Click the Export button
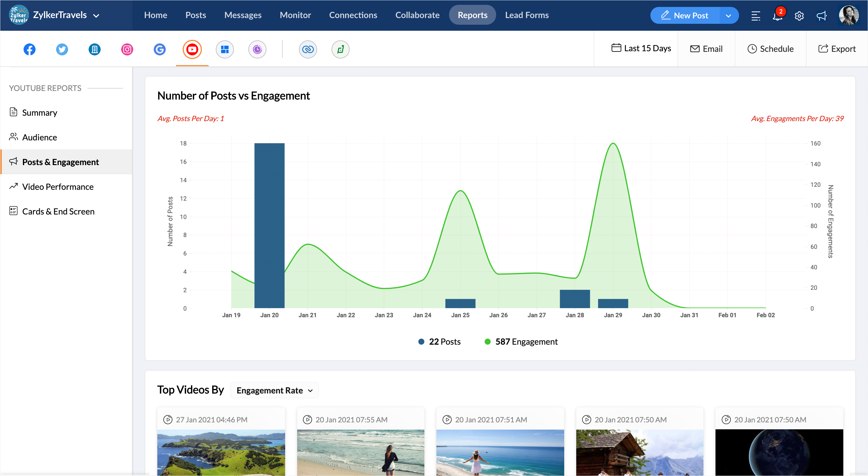This screenshot has width=868, height=476. (x=837, y=49)
